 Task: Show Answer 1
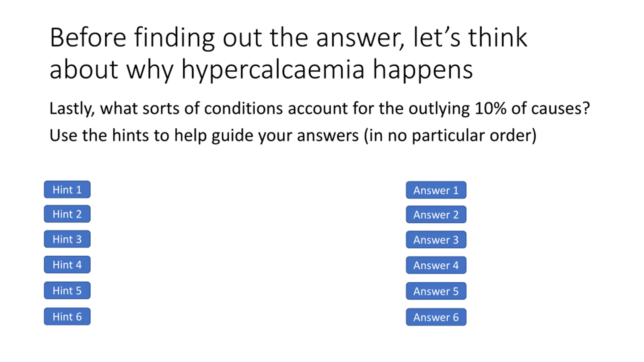click(x=436, y=190)
